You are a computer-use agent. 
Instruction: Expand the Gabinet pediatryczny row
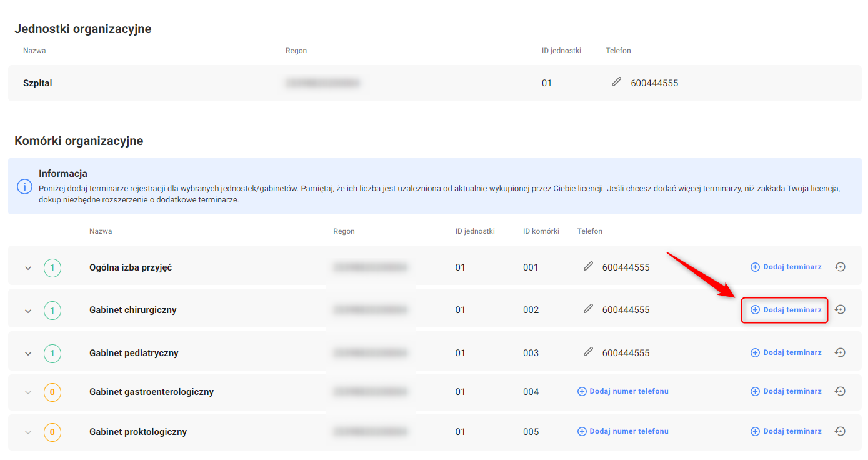pos(27,354)
